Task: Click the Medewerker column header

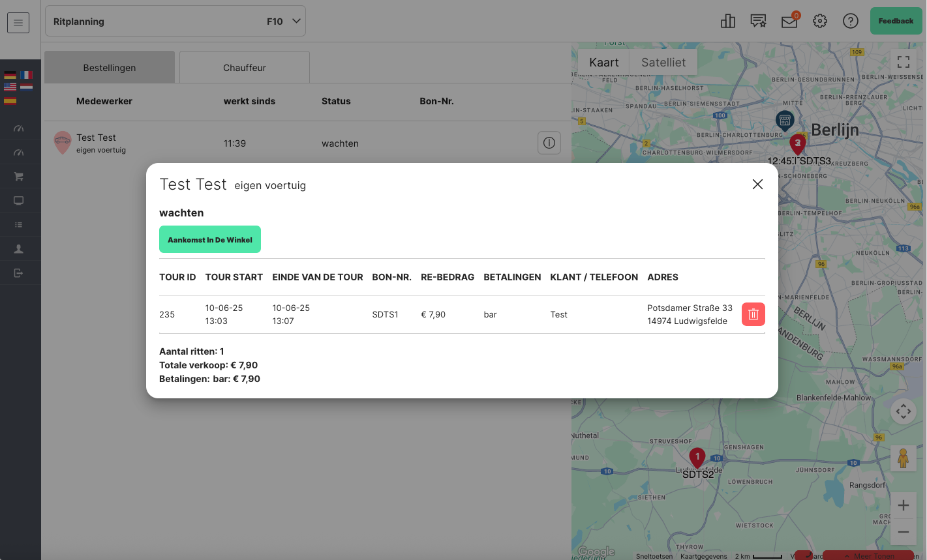Action: pyautogui.click(x=104, y=101)
